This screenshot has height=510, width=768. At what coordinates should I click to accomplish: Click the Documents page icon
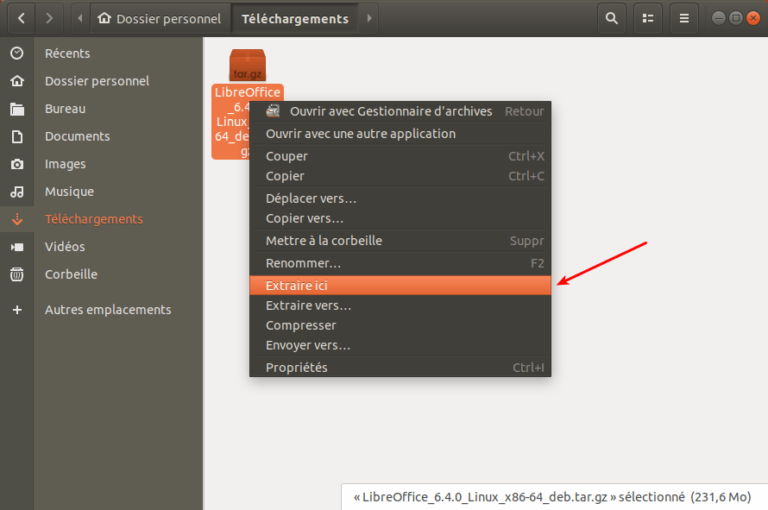point(17,136)
